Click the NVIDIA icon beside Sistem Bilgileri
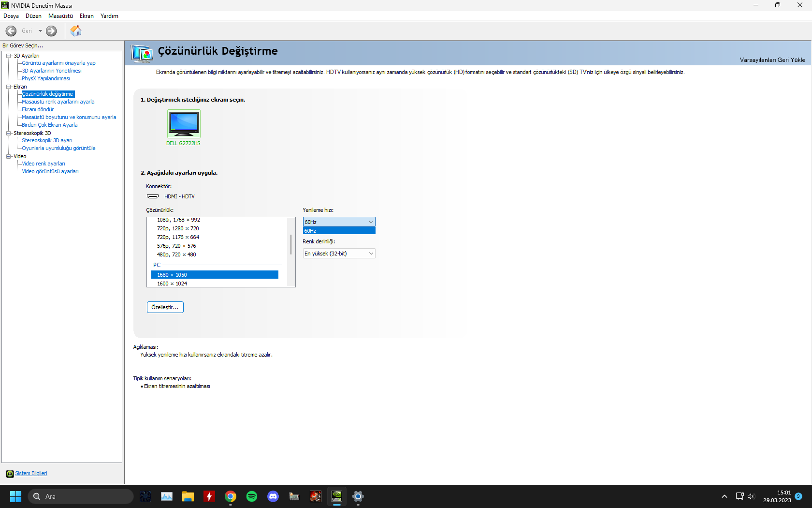812x508 pixels. click(10, 474)
